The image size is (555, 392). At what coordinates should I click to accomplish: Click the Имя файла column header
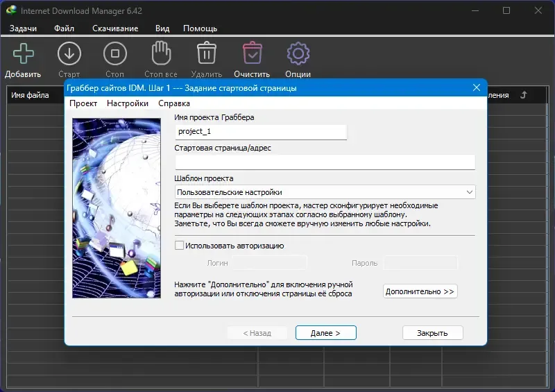click(30, 95)
